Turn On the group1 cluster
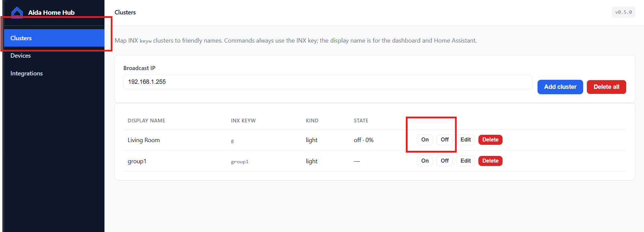The image size is (644, 232). 425,161
